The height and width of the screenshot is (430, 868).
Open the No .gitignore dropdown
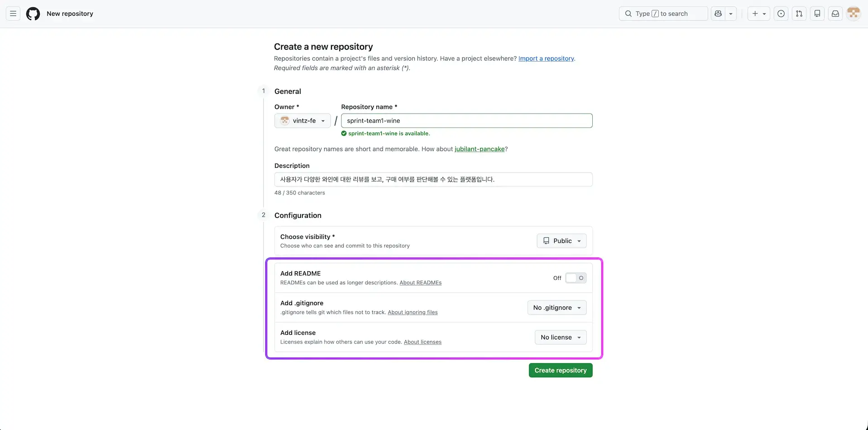[557, 308]
